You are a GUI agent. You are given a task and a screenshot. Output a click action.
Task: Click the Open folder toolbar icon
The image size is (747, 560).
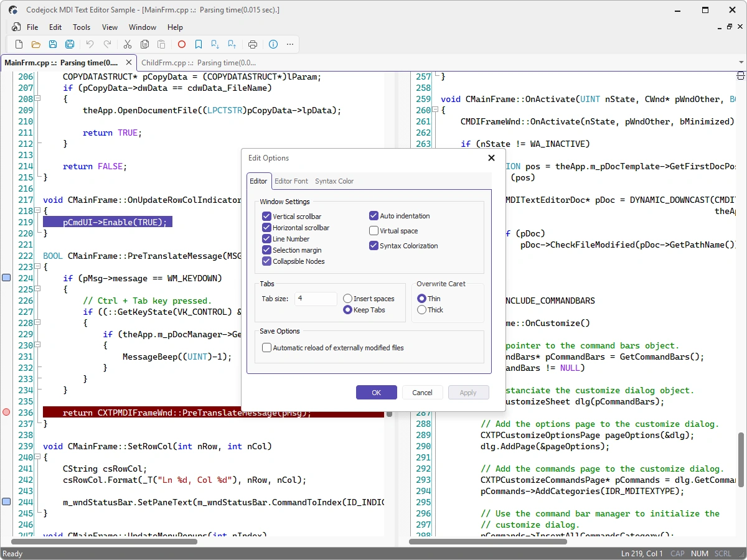point(35,44)
